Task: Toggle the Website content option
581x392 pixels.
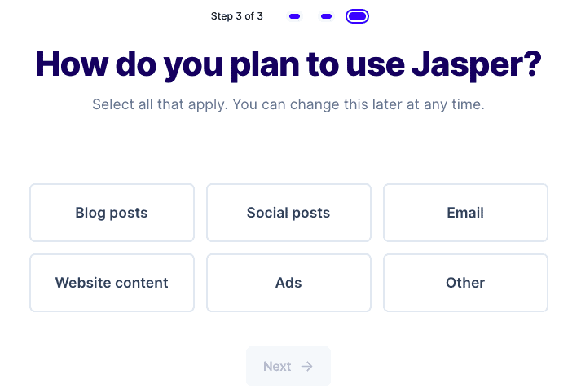Action: 112,283
